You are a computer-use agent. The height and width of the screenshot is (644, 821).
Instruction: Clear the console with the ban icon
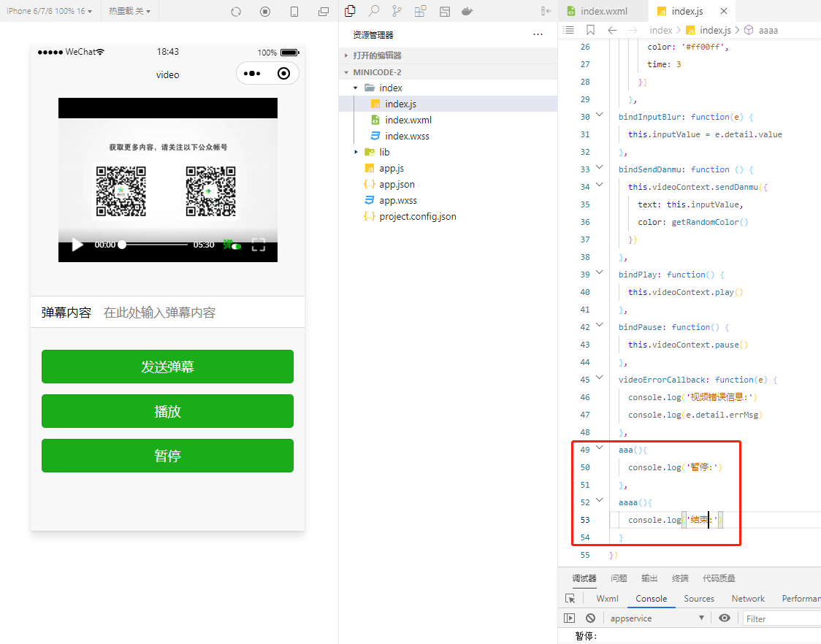591,618
